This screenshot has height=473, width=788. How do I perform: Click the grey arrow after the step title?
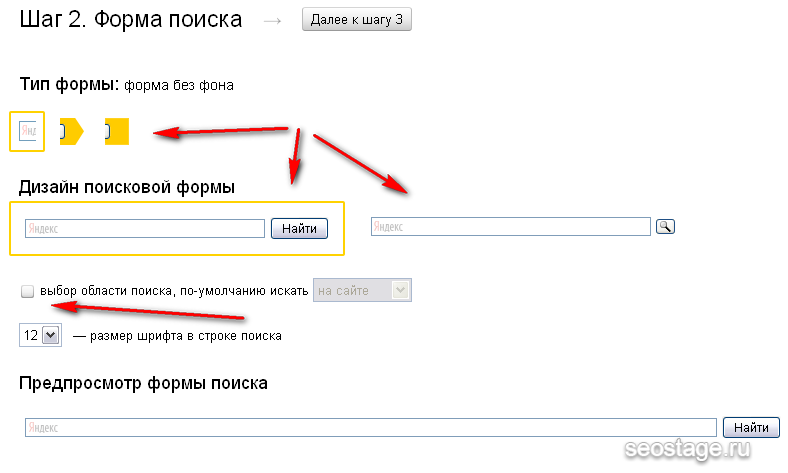coord(272,21)
